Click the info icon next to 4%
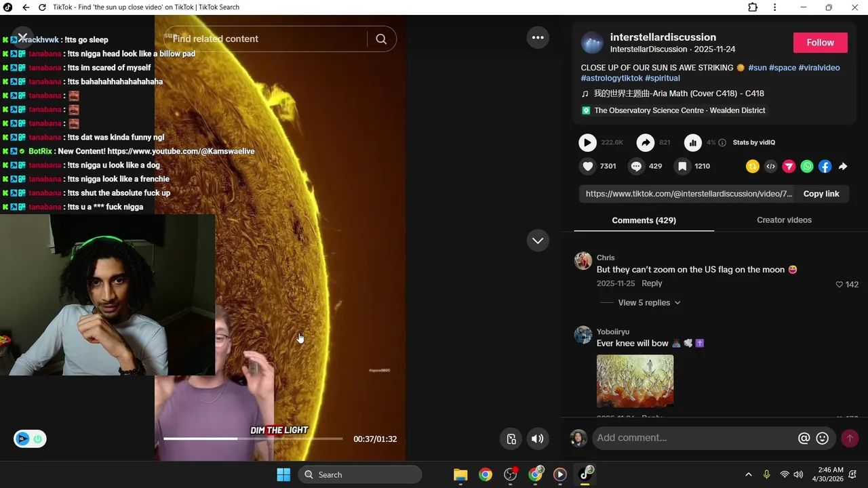This screenshot has height=488, width=868. click(722, 142)
